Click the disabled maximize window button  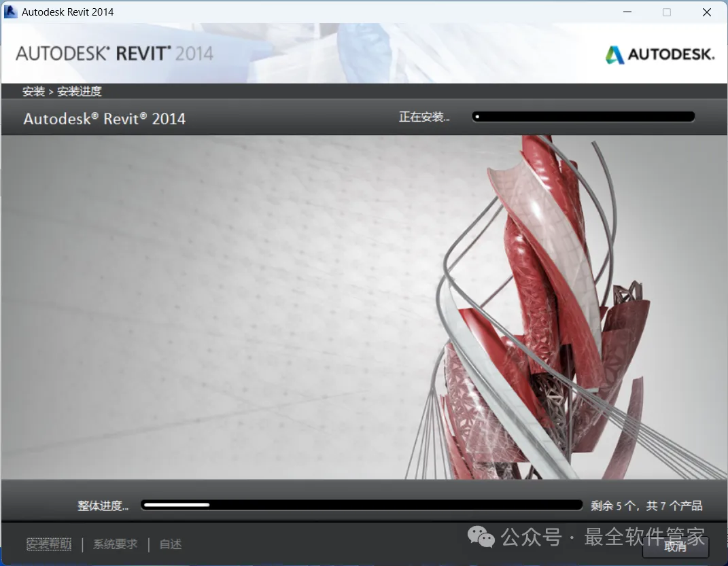(667, 12)
